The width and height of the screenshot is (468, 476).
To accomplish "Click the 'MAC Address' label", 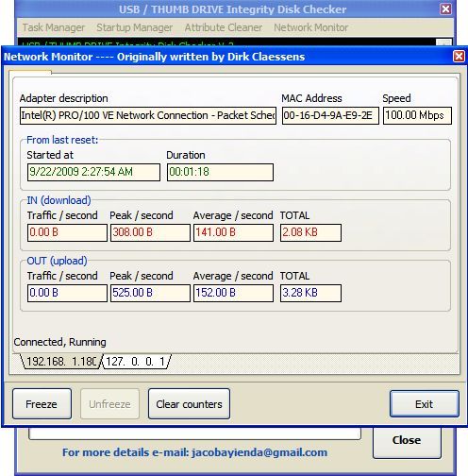I will [311, 98].
